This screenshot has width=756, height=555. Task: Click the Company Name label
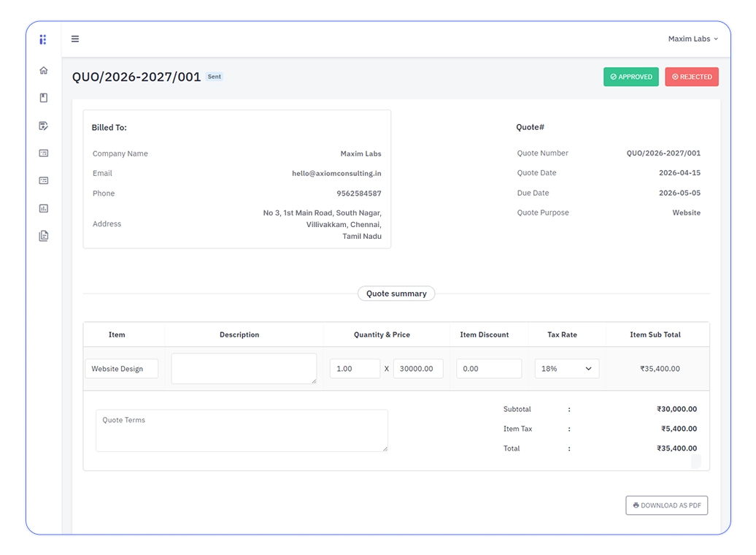pos(120,153)
